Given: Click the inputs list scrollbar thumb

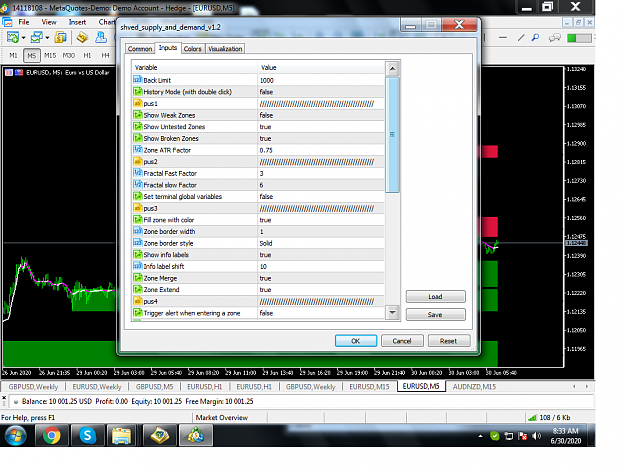Looking at the screenshot, I should pos(392,135).
